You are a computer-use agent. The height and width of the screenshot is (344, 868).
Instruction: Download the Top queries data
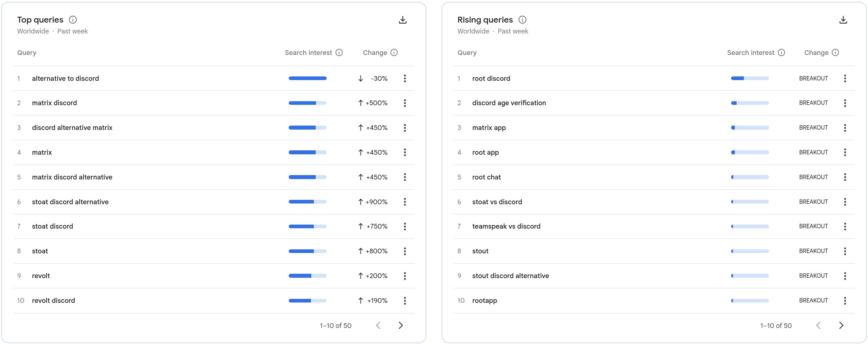point(402,20)
